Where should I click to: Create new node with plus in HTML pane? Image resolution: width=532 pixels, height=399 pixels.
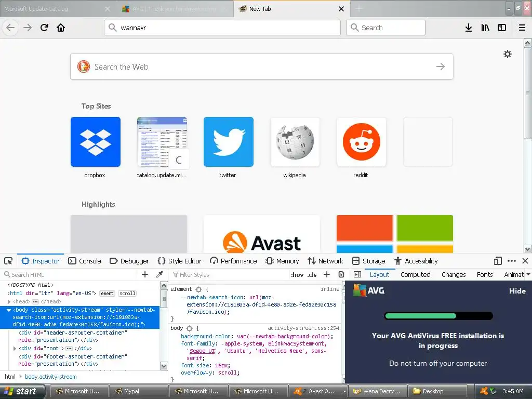tap(145, 274)
